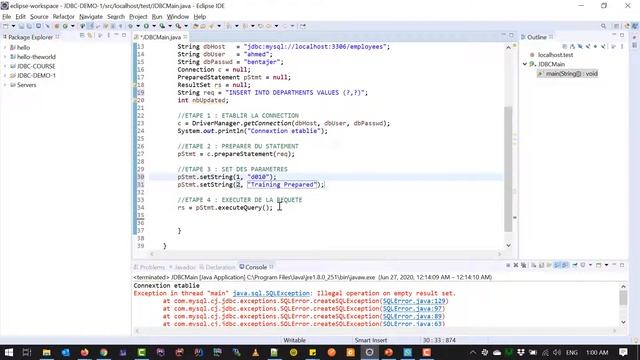Open the Window menu

tap(178, 17)
